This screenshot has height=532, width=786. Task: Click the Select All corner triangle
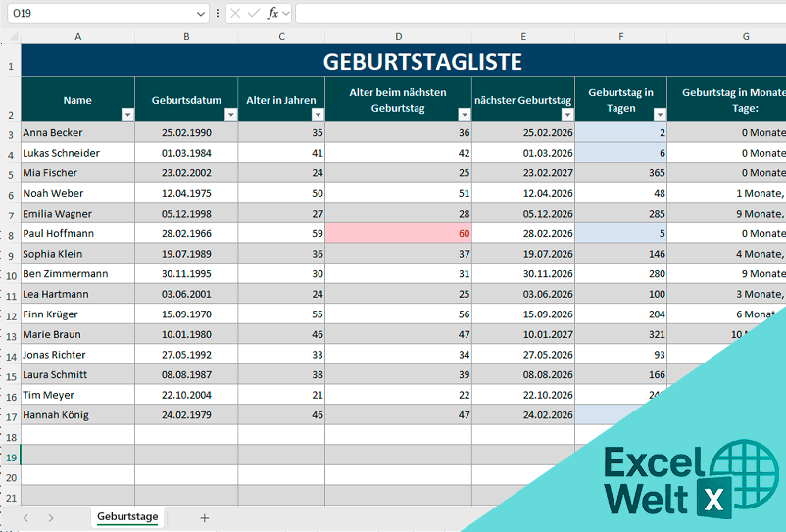(x=14, y=36)
